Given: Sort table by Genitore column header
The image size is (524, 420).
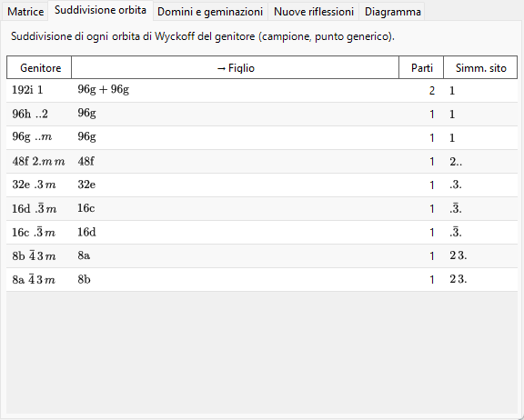Looking at the screenshot, I should click(x=39, y=68).
